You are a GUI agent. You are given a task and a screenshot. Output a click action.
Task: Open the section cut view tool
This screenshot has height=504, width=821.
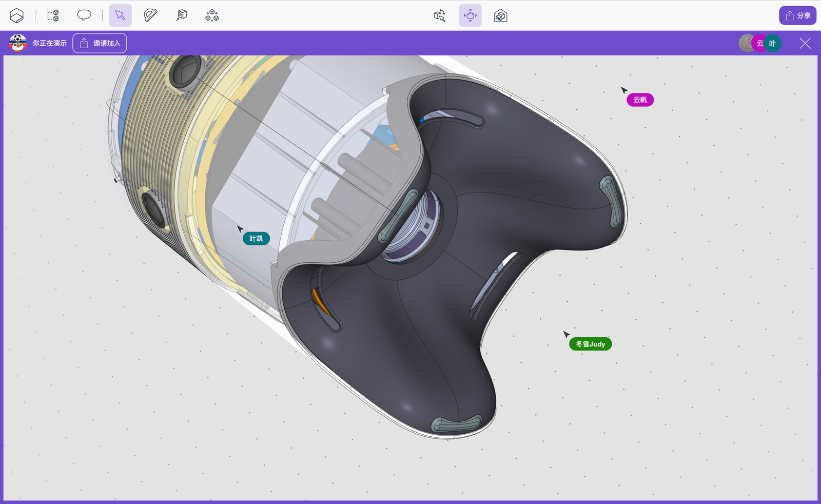pos(182,15)
